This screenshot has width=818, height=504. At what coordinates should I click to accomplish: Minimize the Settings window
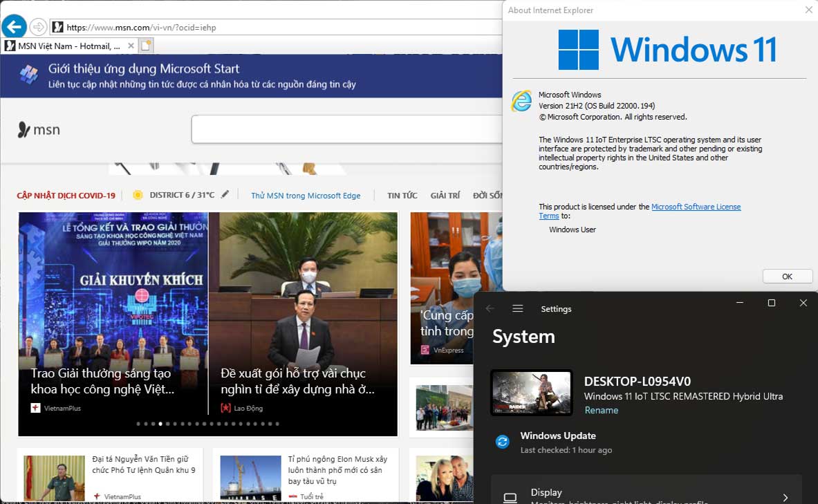(740, 303)
